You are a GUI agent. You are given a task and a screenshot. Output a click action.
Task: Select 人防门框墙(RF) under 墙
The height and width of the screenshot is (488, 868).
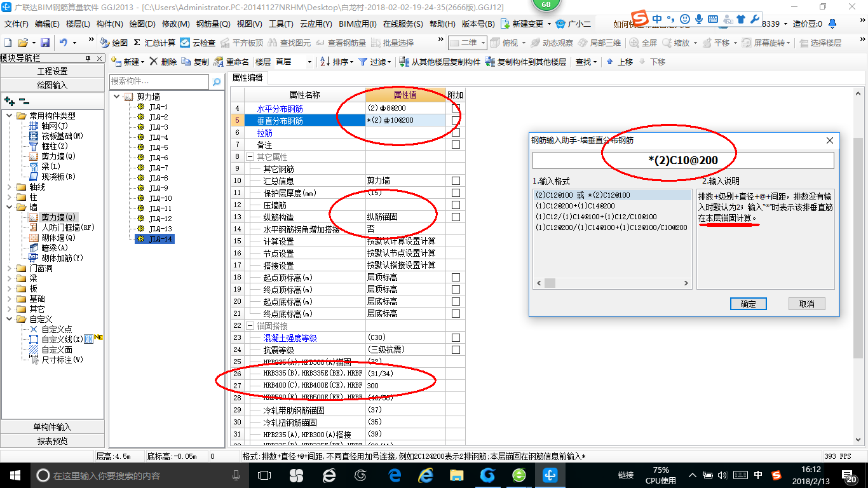[x=61, y=227]
